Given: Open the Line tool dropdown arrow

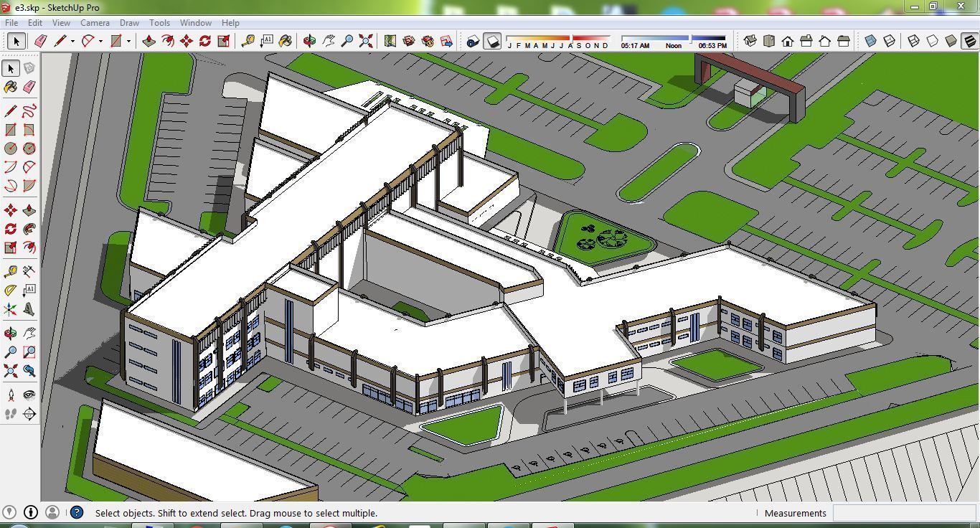Looking at the screenshot, I should coord(72,41).
